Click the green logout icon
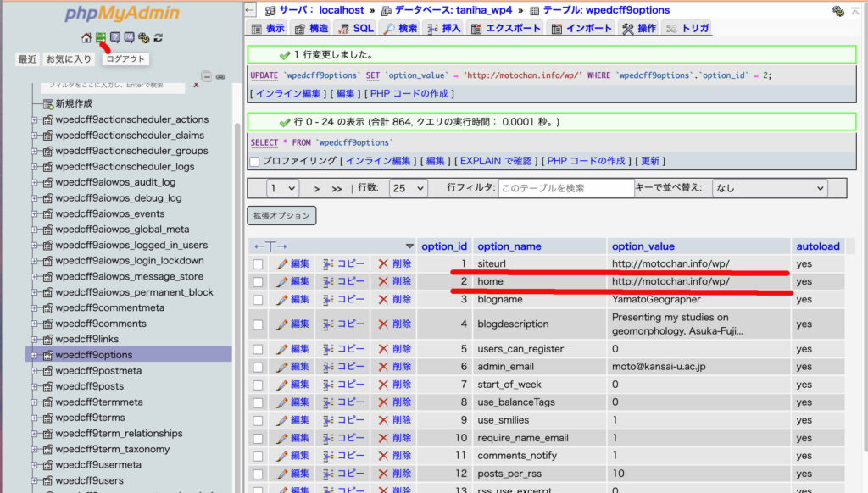The height and width of the screenshot is (493, 868). tap(100, 37)
